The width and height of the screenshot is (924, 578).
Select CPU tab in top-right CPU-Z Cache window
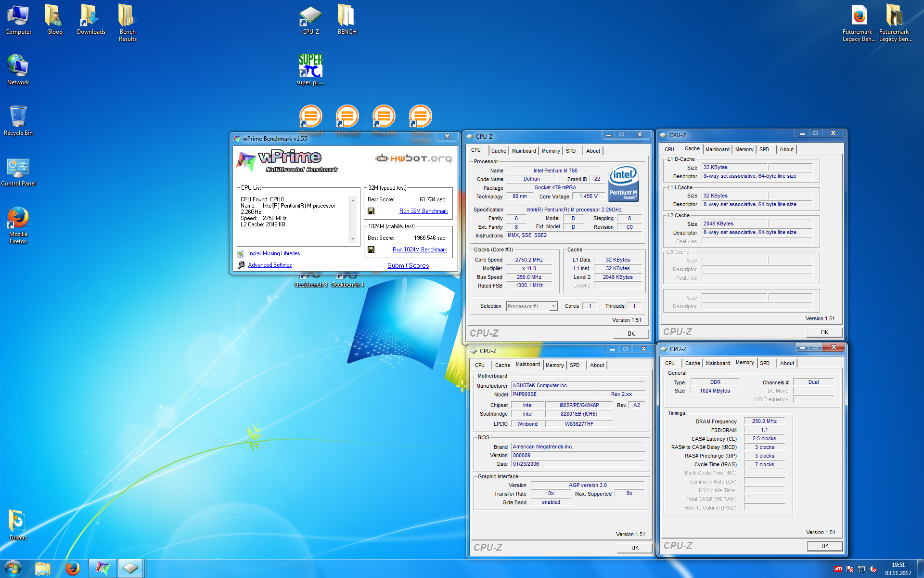click(669, 149)
